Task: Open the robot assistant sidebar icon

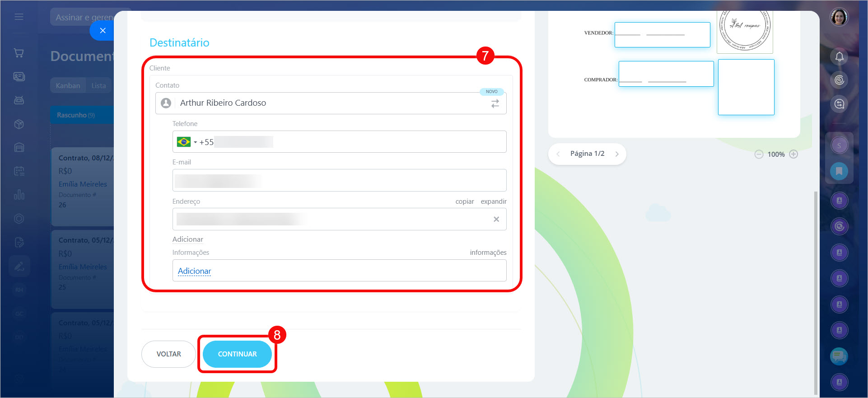Action: [19, 100]
